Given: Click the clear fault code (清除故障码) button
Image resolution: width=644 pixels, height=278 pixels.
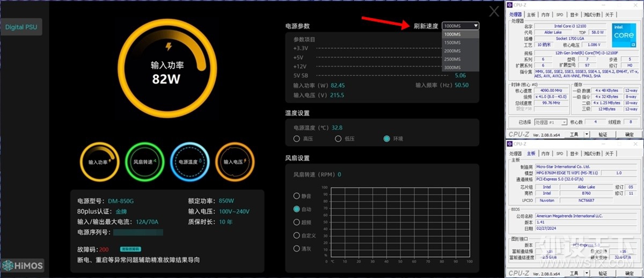Looking at the screenshot, I should pyautogui.click(x=130, y=249).
